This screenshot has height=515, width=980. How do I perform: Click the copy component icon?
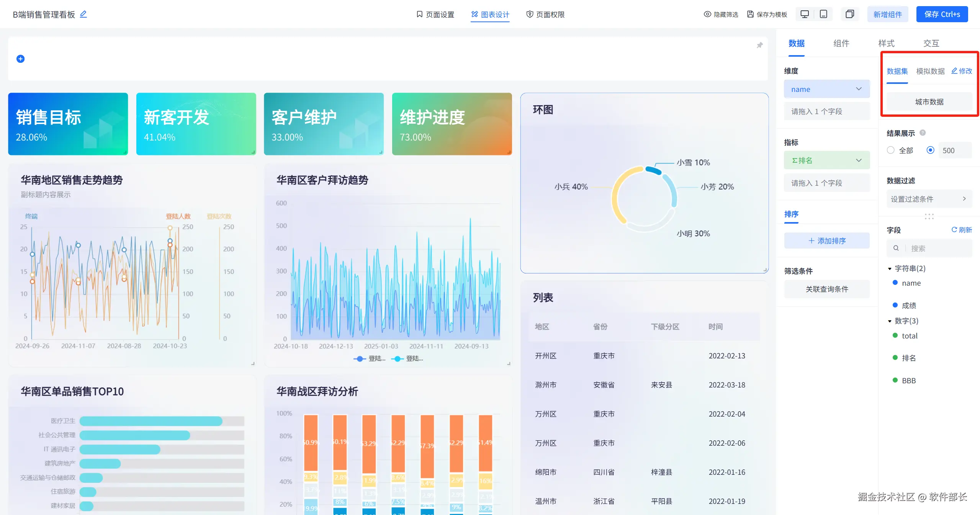click(849, 14)
